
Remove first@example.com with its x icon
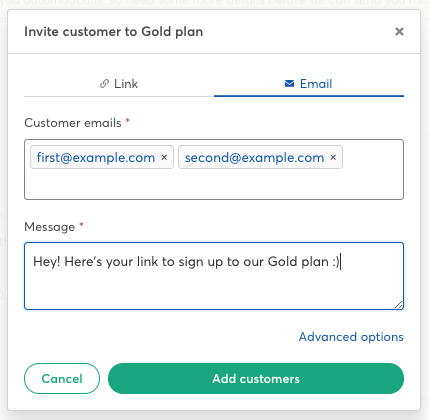(164, 157)
